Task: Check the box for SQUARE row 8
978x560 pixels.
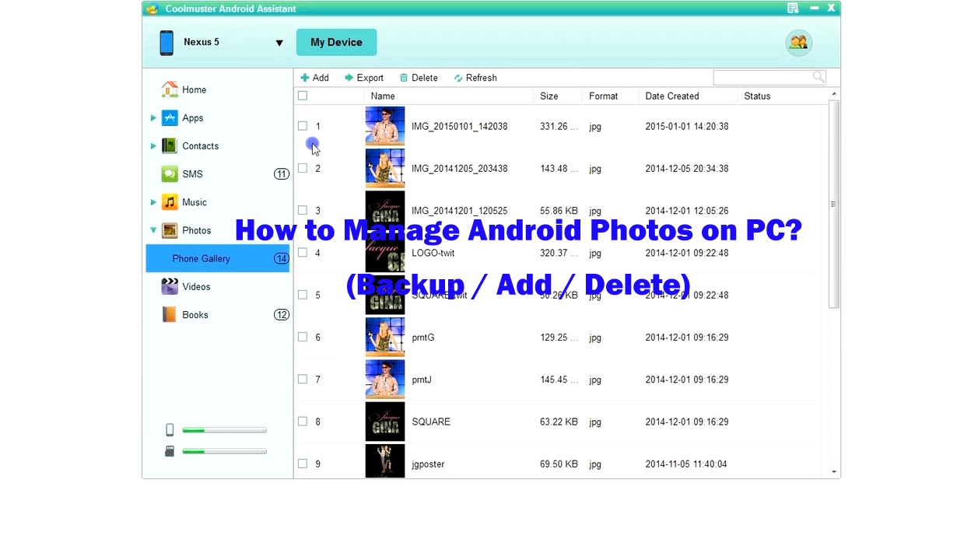Action: click(x=303, y=422)
